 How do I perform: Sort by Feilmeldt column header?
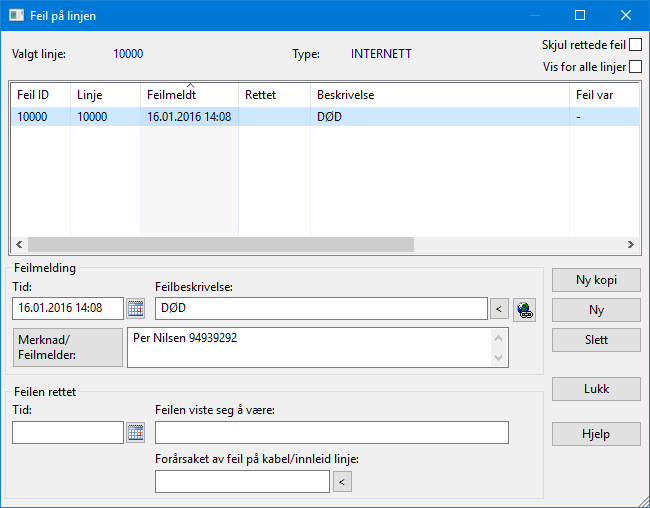pos(189,95)
